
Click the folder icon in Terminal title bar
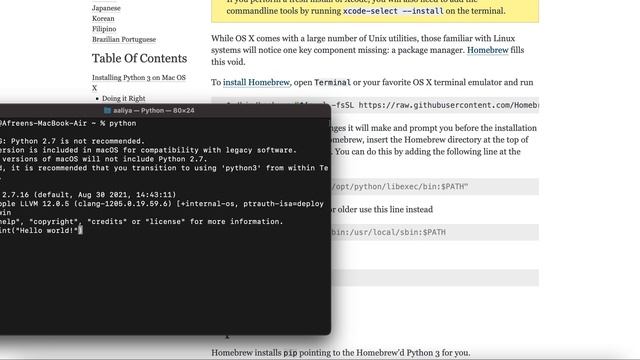(107, 111)
